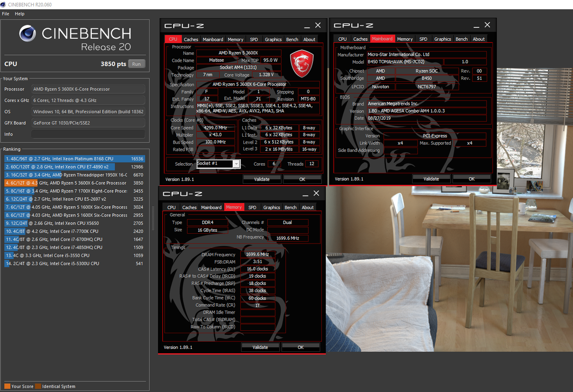Select ranking row Intel Xeon CPU E5-2697 v2

pos(75,199)
